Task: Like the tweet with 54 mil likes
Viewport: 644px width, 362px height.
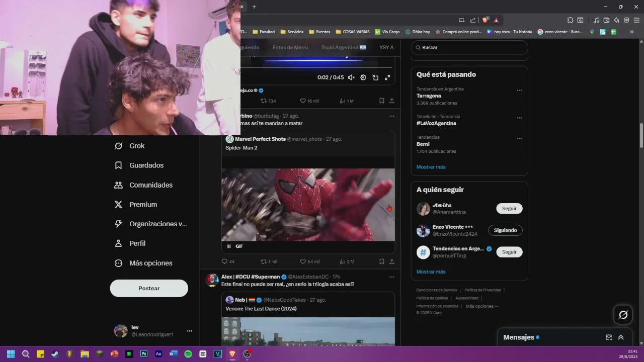Action: [x=310, y=261]
